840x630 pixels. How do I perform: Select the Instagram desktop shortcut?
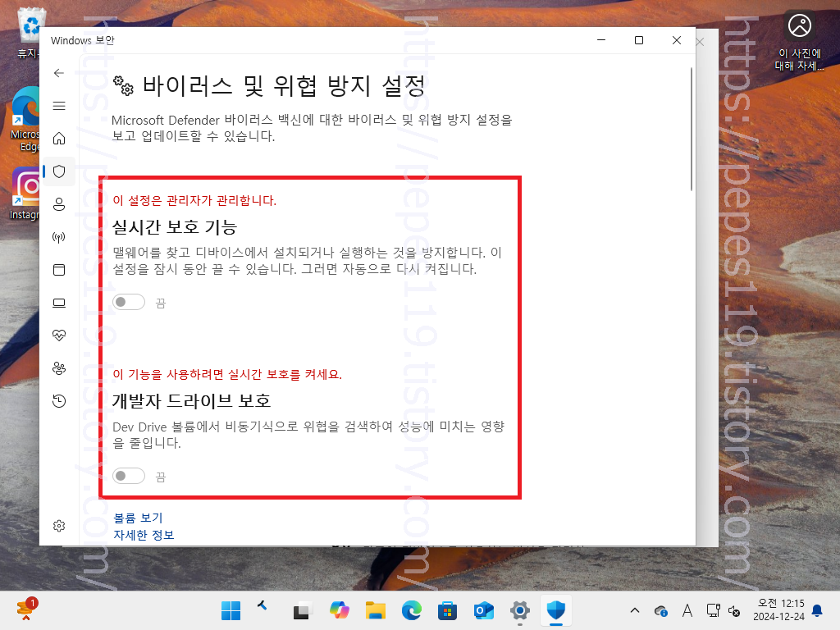(x=24, y=194)
